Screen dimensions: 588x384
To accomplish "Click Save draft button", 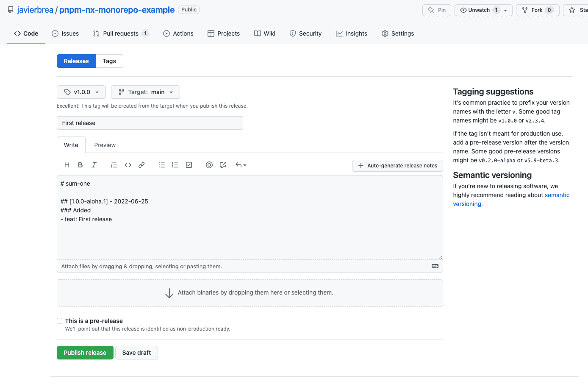I will [x=136, y=353].
